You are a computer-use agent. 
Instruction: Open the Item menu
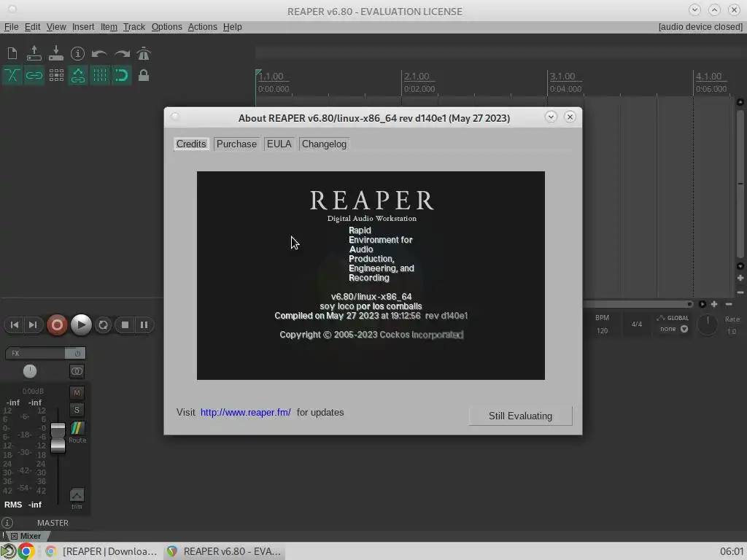[x=109, y=27]
